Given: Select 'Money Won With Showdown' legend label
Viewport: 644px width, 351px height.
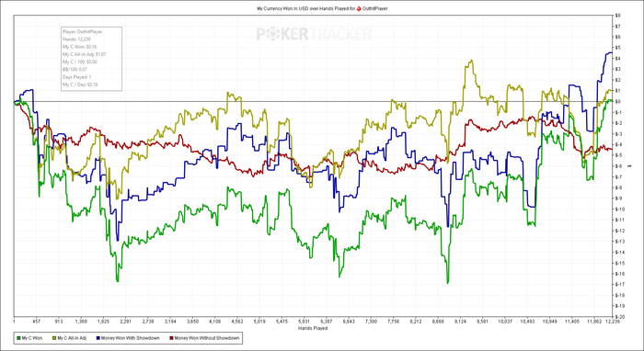Looking at the screenshot, I should tap(131, 338).
